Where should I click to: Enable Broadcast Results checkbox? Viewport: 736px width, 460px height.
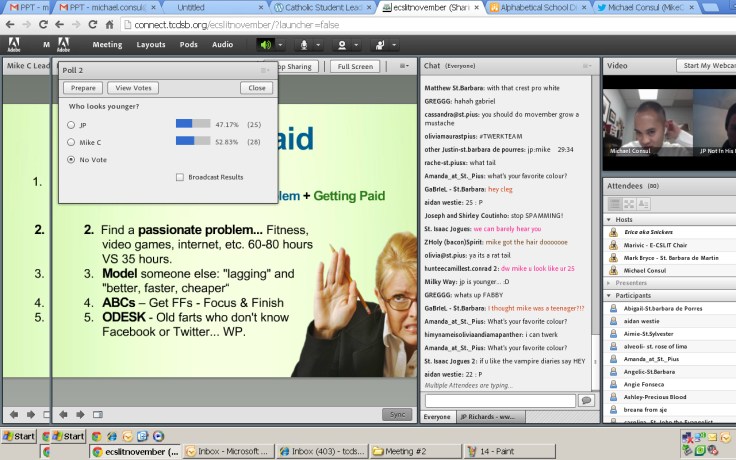click(179, 177)
